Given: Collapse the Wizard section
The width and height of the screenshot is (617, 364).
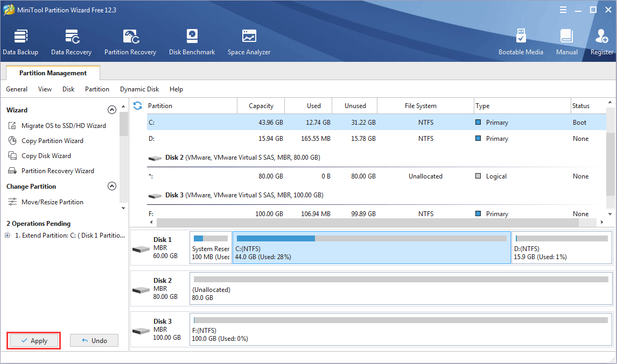Looking at the screenshot, I should pos(112,110).
